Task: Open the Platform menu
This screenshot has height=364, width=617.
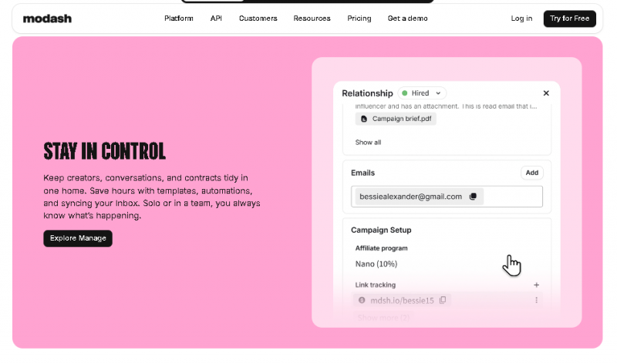Action: 179,19
